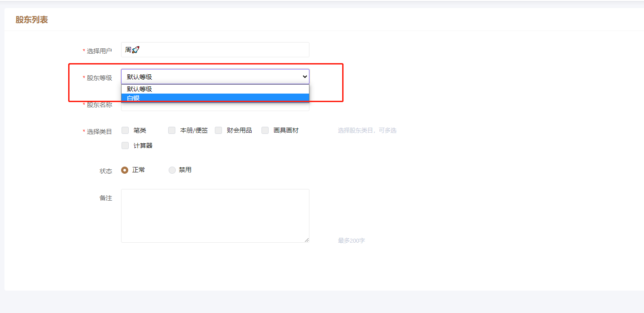Click the 选择股东类目，可多选 hint text
The height and width of the screenshot is (313, 644).
367,130
